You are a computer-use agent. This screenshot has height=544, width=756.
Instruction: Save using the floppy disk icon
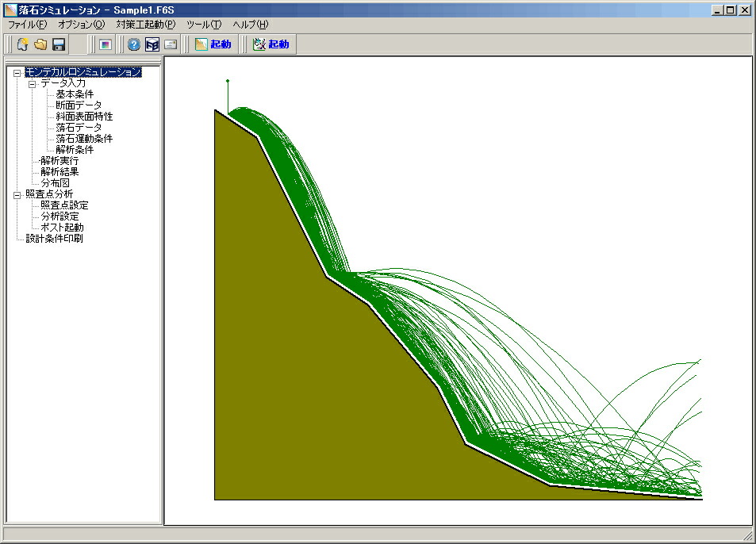[x=59, y=44]
